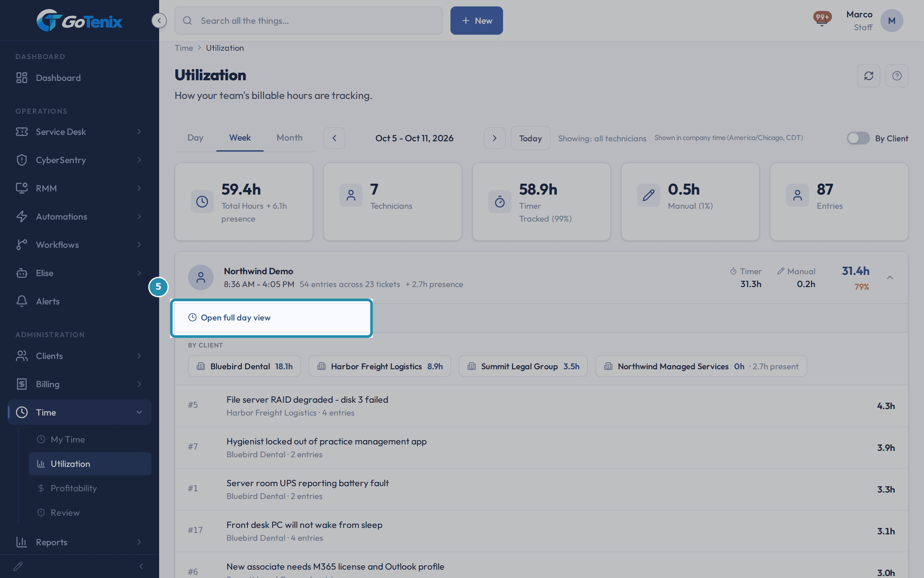
Task: Collapse the sidebar with the circular arrow button
Action: point(159,20)
